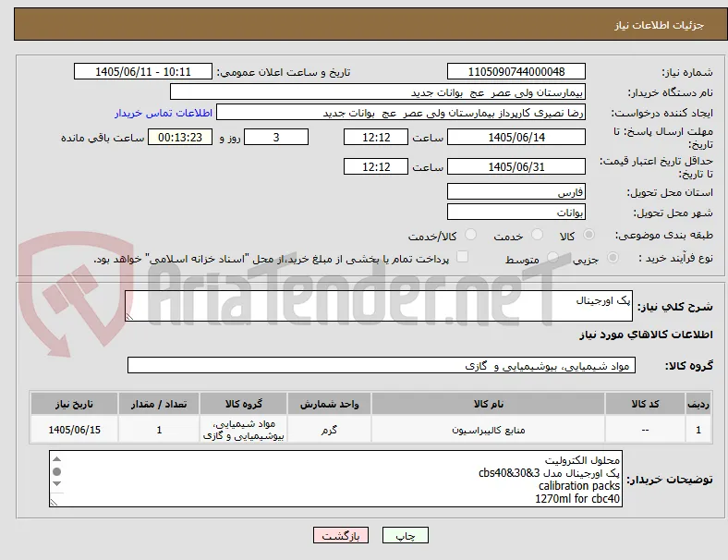The width and height of the screenshot is (728, 560).
Task: Click the price validity time field 12:12
Action: pos(376,166)
